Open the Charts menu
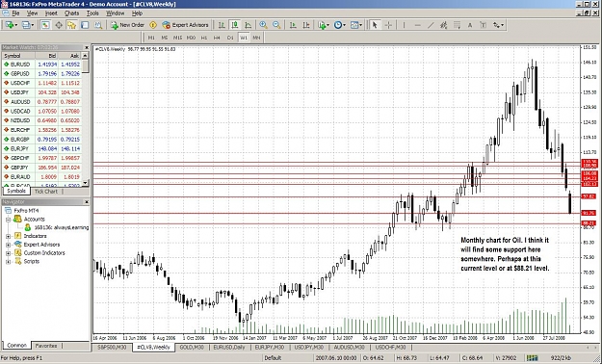The image size is (602, 364). [x=71, y=13]
